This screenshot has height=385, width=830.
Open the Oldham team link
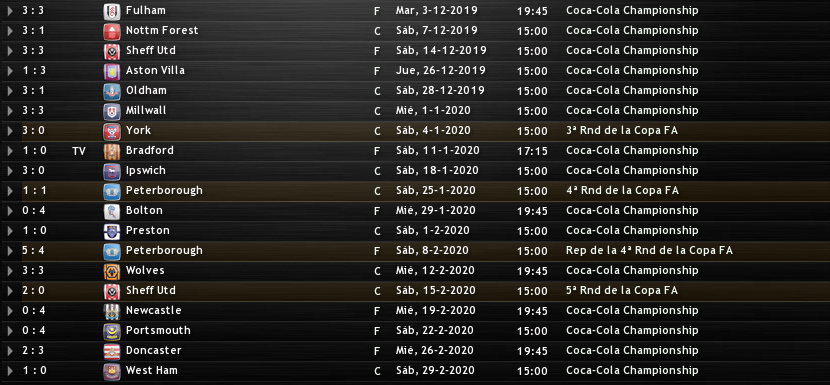[x=146, y=91]
